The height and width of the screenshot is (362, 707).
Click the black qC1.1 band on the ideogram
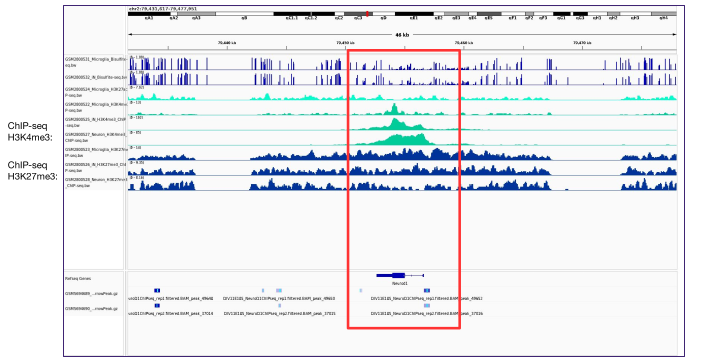(x=291, y=14)
